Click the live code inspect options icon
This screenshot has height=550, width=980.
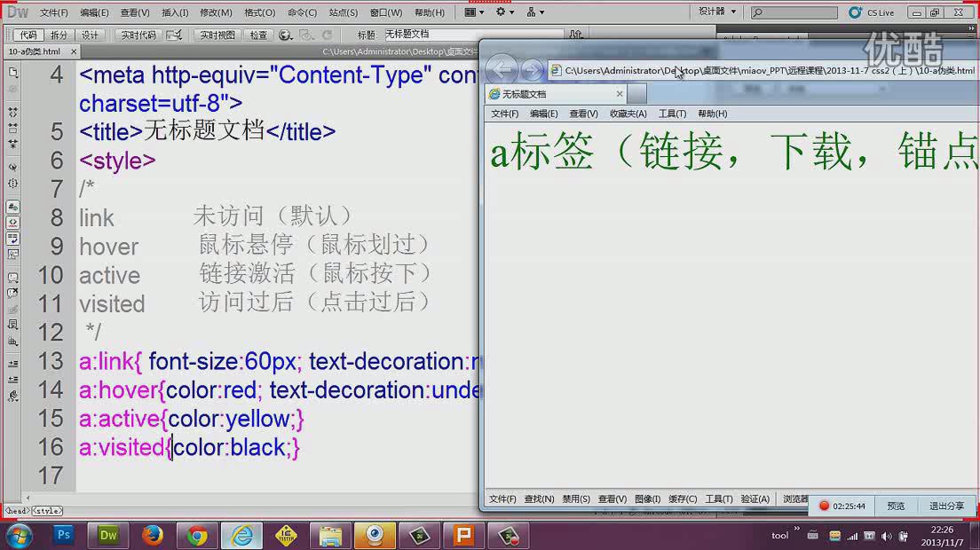point(174,35)
